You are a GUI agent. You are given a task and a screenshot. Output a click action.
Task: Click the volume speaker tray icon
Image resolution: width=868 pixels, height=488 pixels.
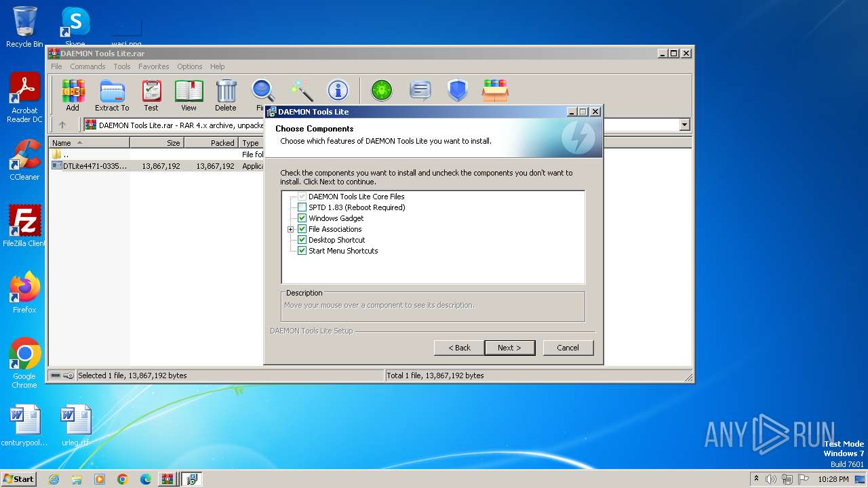point(771,479)
